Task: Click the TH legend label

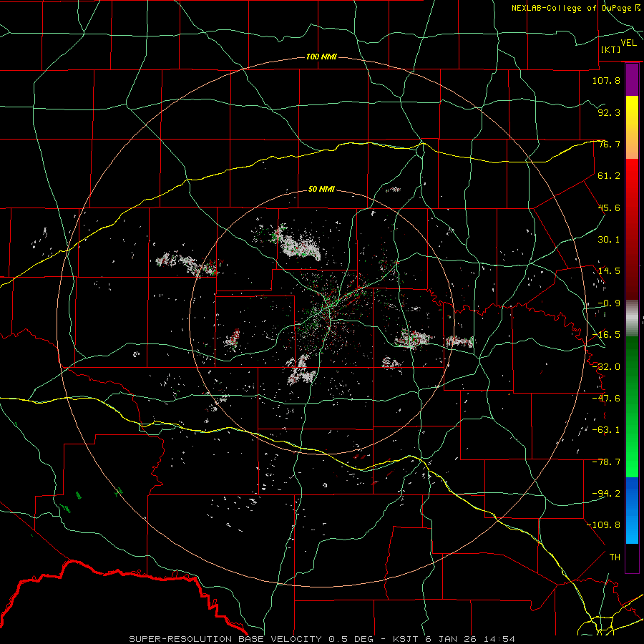Action: 615,557
